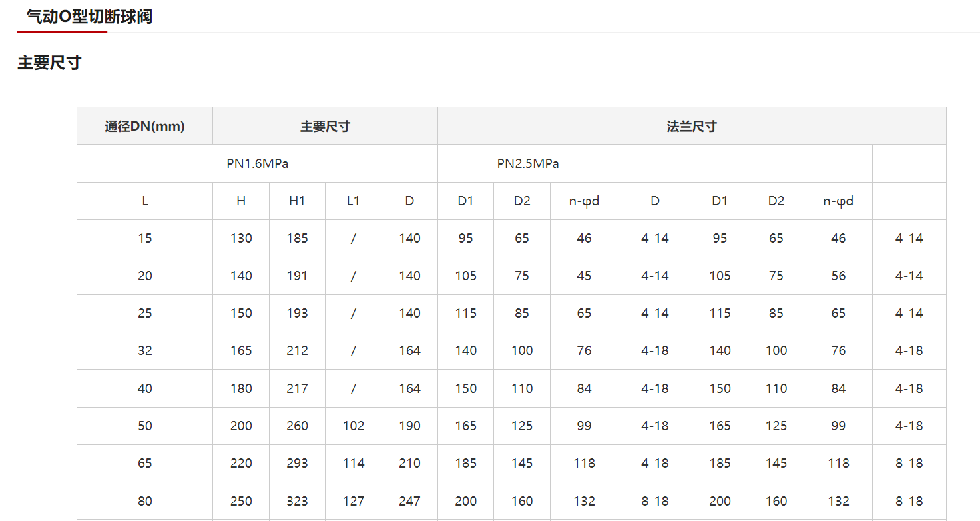Click the 165 cell in the 32 row
Viewport: 980px width, 521px height.
(x=241, y=350)
